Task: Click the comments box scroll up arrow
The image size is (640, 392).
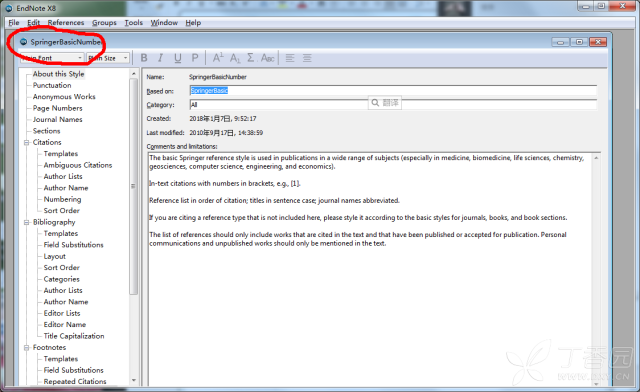Action: coord(596,158)
